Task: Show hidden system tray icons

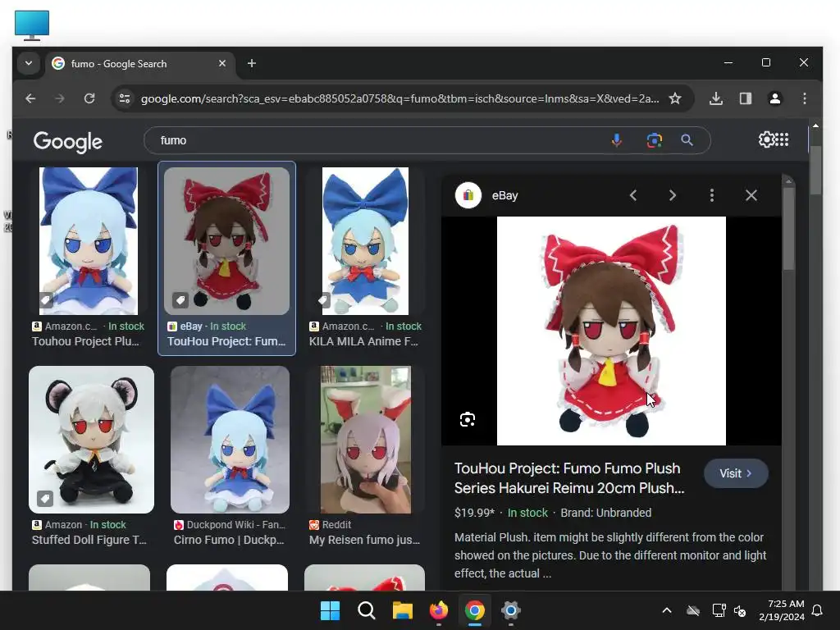Action: pyautogui.click(x=667, y=610)
